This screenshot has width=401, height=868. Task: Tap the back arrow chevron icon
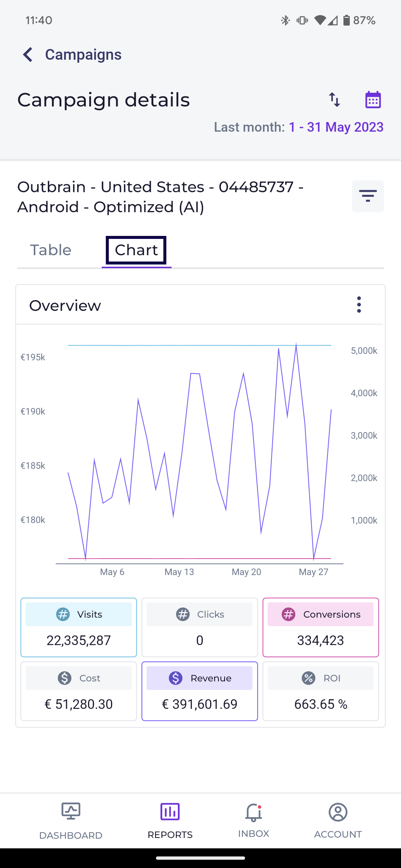[x=28, y=55]
